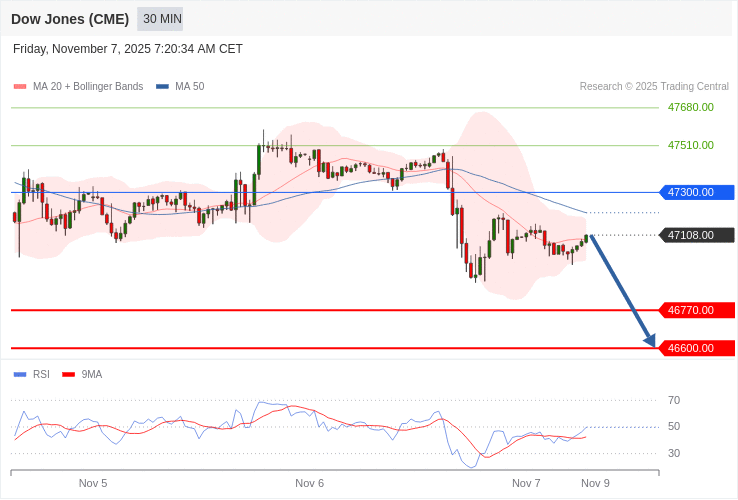Toggle the MA 50 legend label
Image resolution: width=738 pixels, height=500 pixels.
pyautogui.click(x=189, y=87)
